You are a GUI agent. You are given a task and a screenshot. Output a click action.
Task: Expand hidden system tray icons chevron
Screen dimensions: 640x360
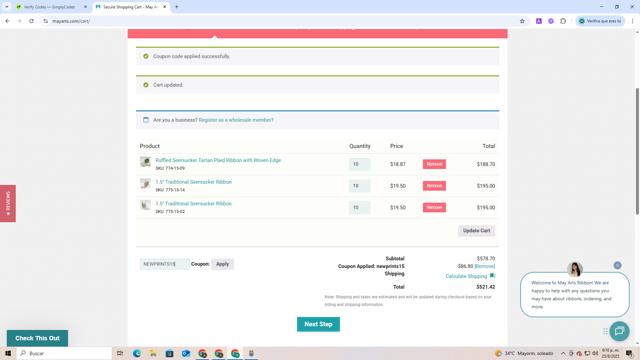pos(563,353)
